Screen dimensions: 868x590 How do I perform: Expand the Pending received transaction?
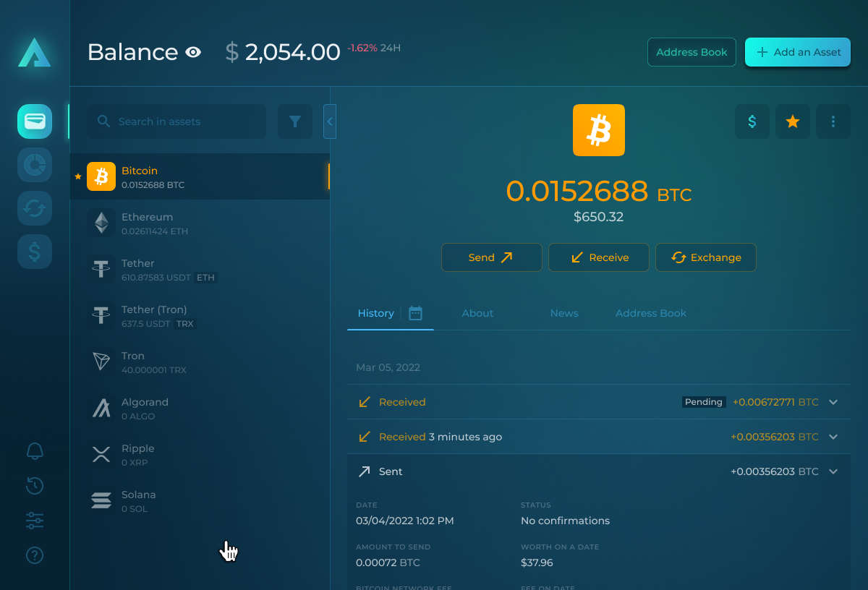[833, 402]
